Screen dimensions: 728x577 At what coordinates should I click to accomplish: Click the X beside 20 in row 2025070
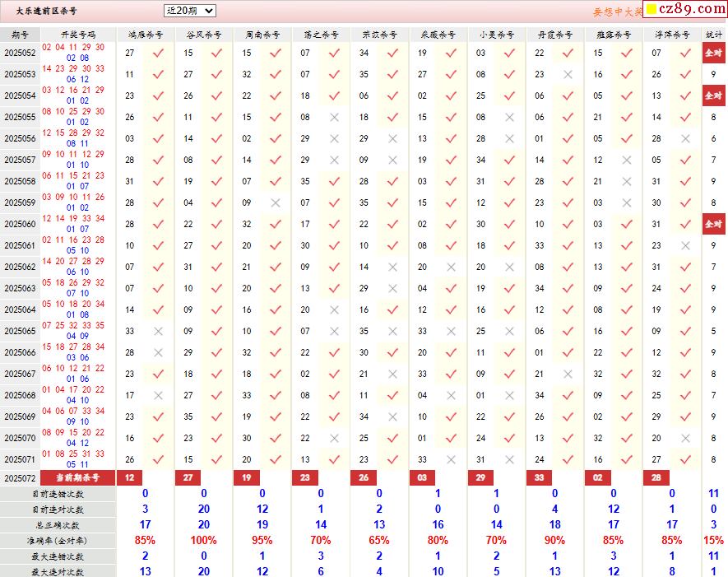tap(685, 438)
